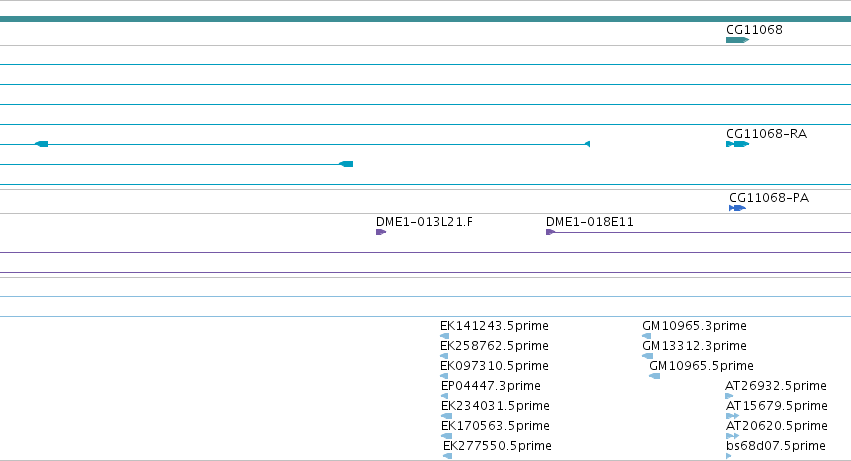This screenshot has height=461, width=851.
Task: Click the EK234031.5prime label
Action: 496,406
